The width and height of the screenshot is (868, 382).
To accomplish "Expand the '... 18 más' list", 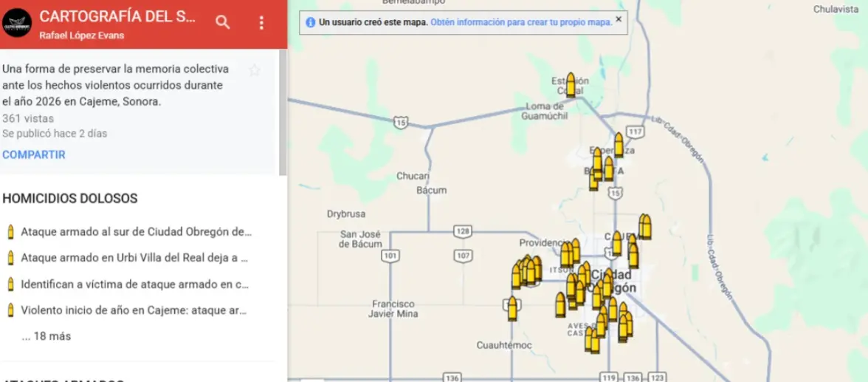I will [46, 336].
